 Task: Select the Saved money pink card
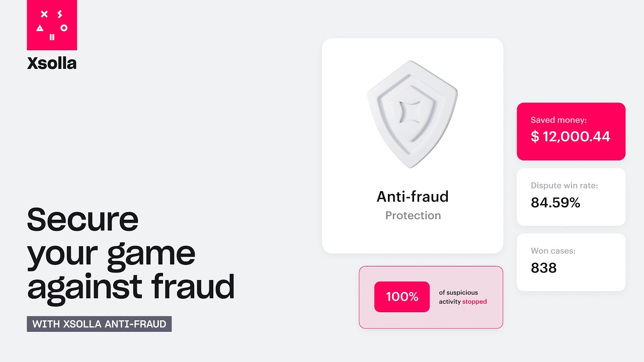(571, 132)
